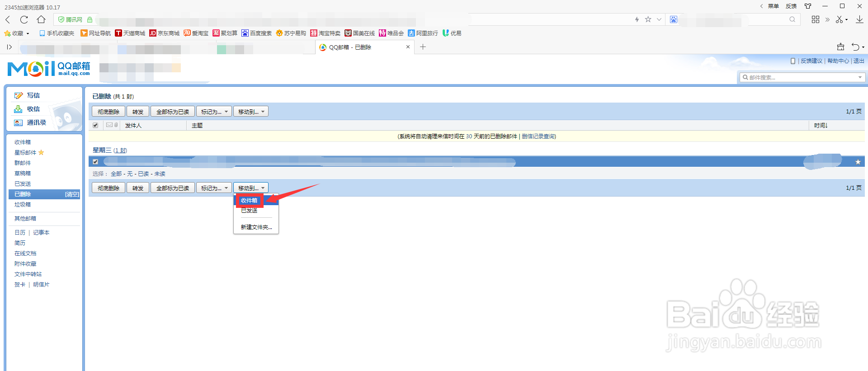868x371 pixels.
Task: Open 网址导航 bookmark
Action: tap(95, 33)
